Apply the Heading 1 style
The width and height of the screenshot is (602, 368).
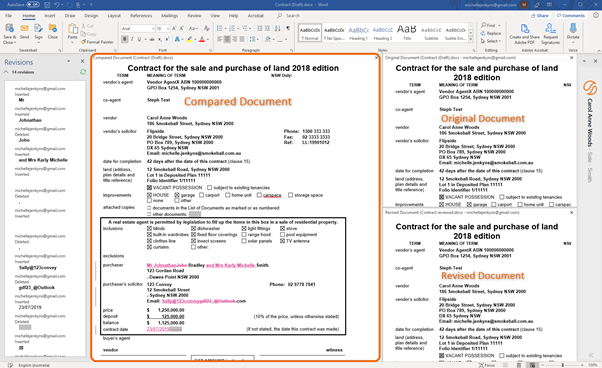coord(358,33)
